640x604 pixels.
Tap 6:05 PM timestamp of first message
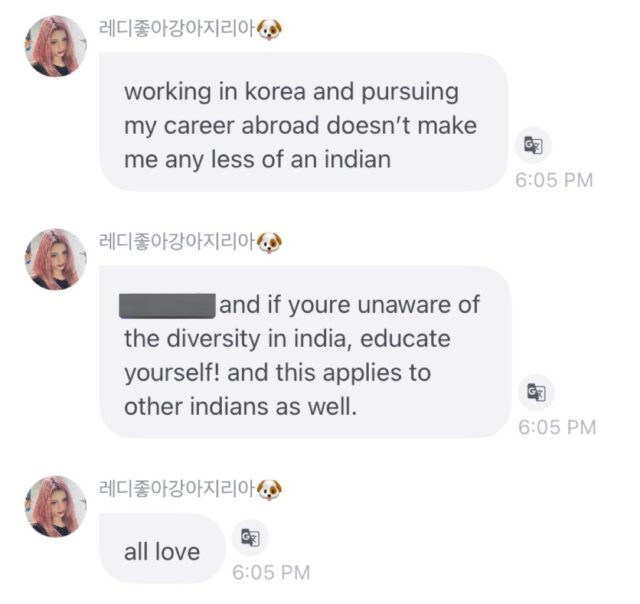[554, 180]
